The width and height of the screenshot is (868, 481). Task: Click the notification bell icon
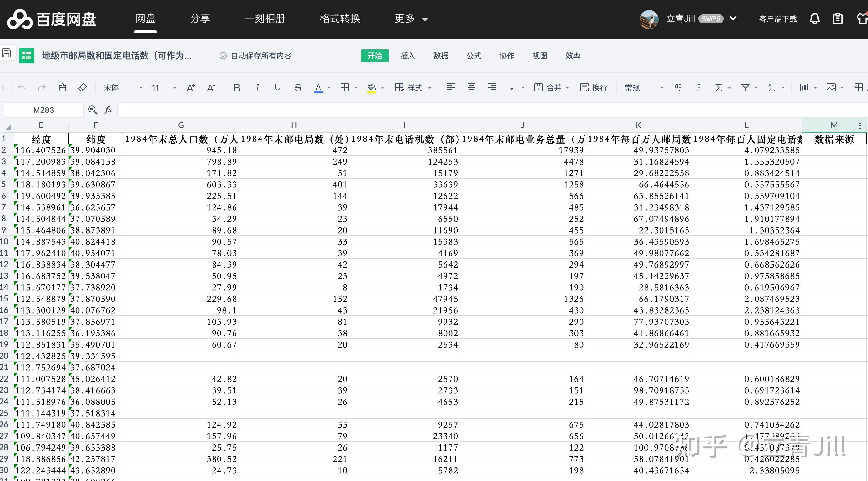coord(814,18)
